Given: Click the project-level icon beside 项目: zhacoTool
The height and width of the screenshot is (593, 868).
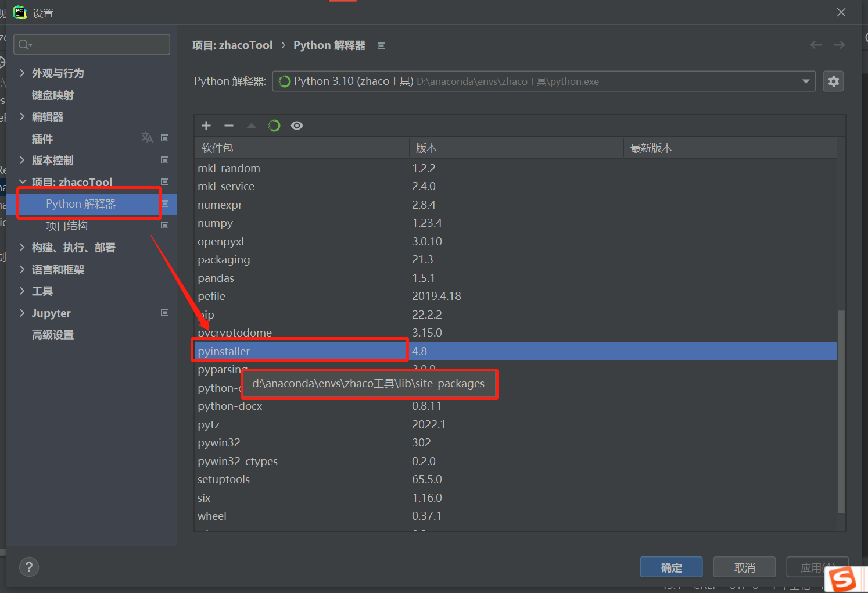Looking at the screenshot, I should click(164, 181).
